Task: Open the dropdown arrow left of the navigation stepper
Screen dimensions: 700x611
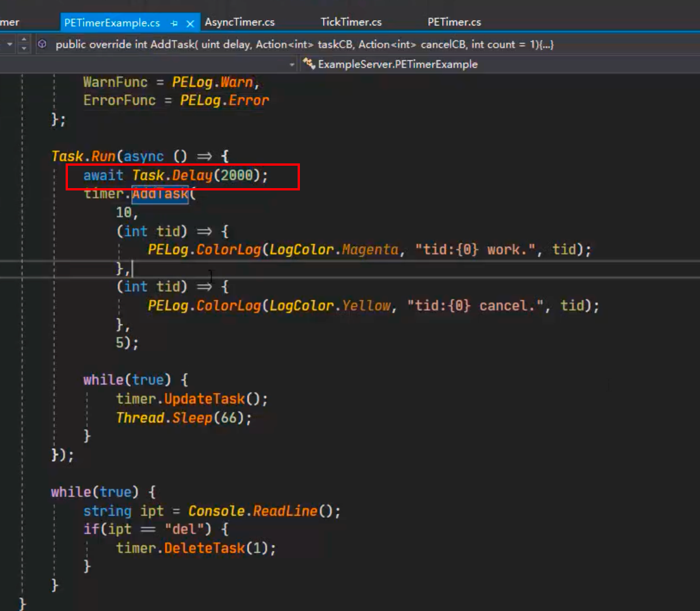Action: 9,44
